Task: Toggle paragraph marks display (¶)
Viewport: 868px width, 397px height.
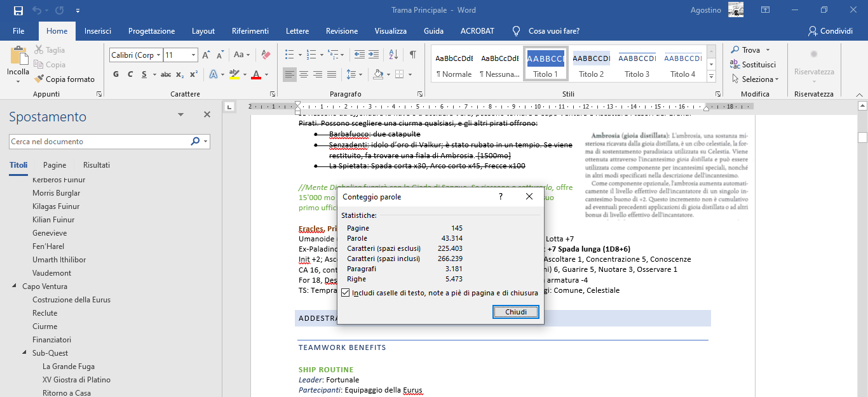Action: 413,55
